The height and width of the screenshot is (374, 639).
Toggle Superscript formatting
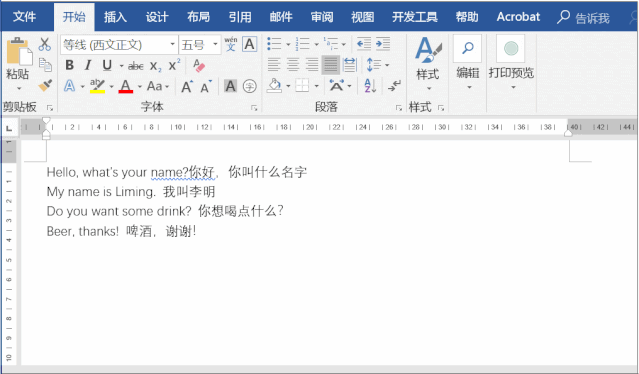click(x=174, y=65)
